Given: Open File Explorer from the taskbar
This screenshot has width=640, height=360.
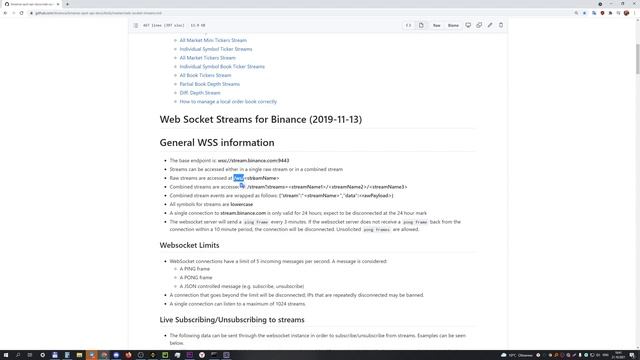Looking at the screenshot, I should tap(79, 355).
